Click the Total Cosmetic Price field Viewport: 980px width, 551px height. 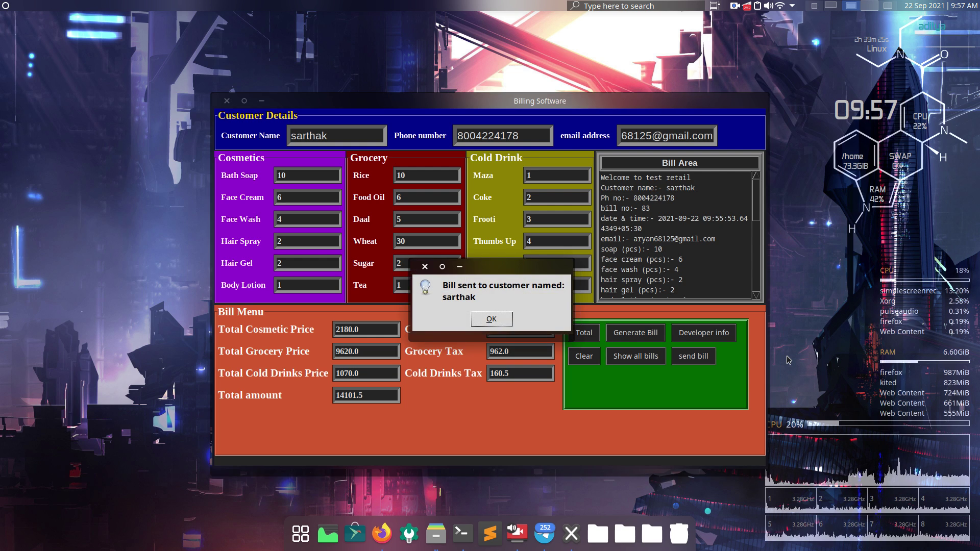[366, 330]
